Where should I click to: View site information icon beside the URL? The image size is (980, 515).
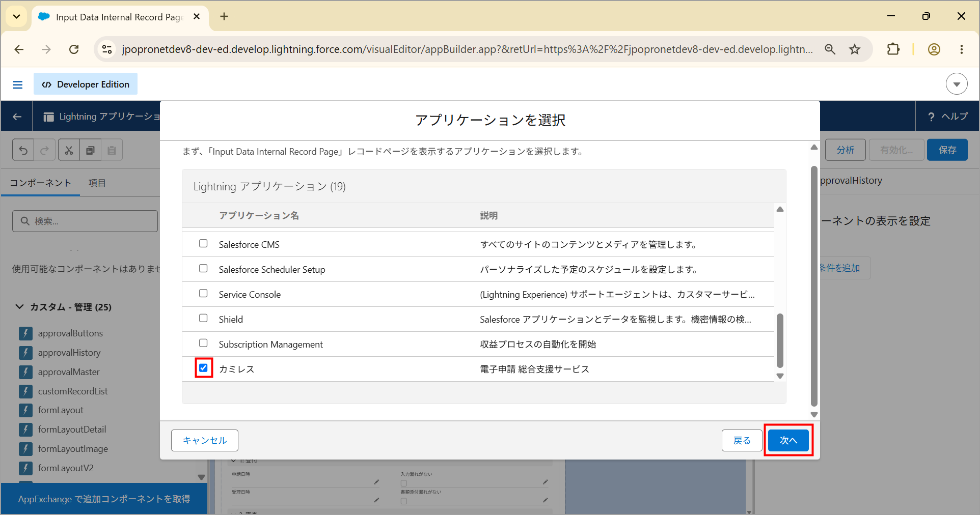tap(107, 49)
